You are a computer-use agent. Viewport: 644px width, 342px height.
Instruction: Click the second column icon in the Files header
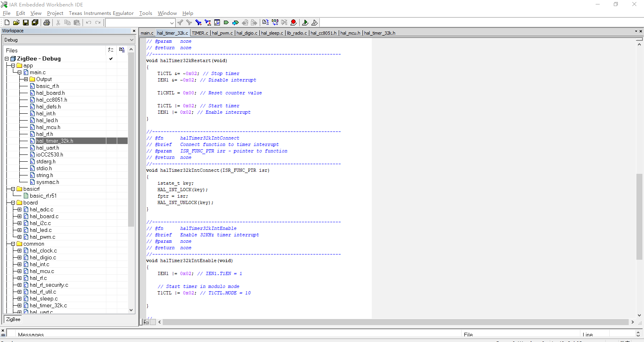click(x=122, y=50)
